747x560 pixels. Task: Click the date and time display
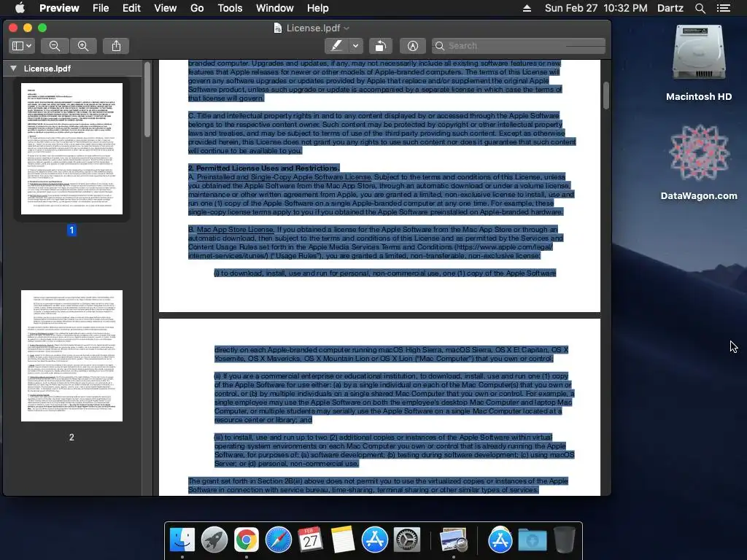click(x=596, y=8)
